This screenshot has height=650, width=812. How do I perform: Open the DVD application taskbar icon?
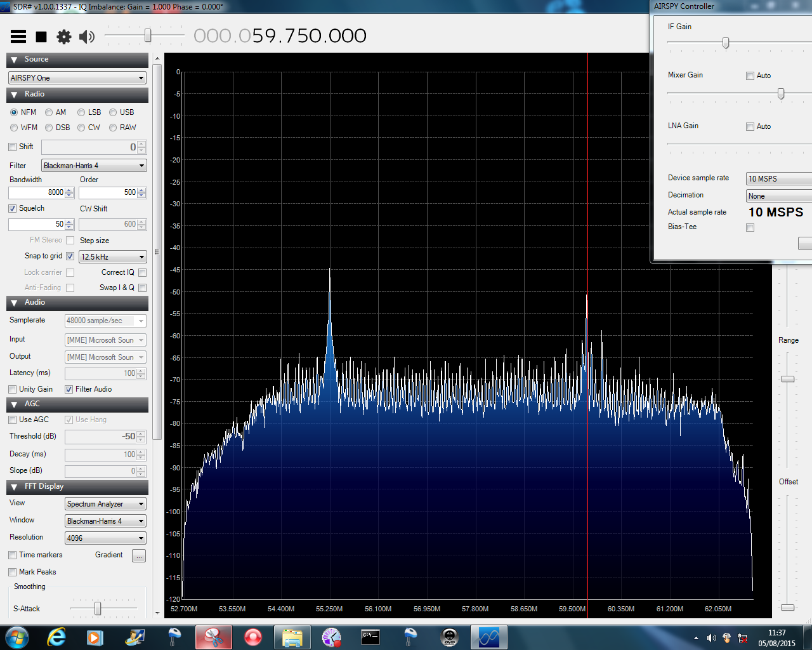(450, 637)
